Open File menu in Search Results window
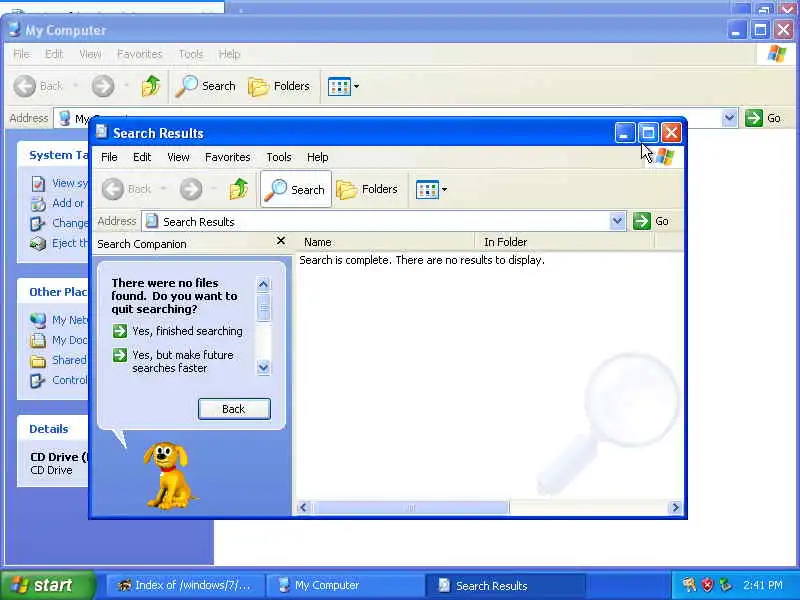 click(x=109, y=157)
